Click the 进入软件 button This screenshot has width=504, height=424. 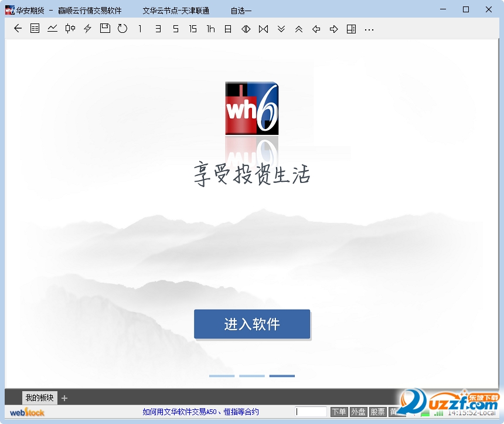click(252, 324)
